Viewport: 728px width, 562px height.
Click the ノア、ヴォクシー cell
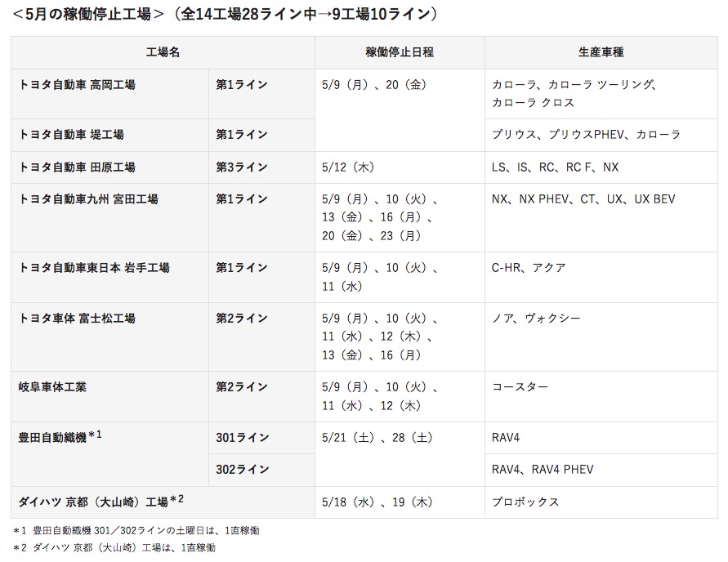[601, 337]
